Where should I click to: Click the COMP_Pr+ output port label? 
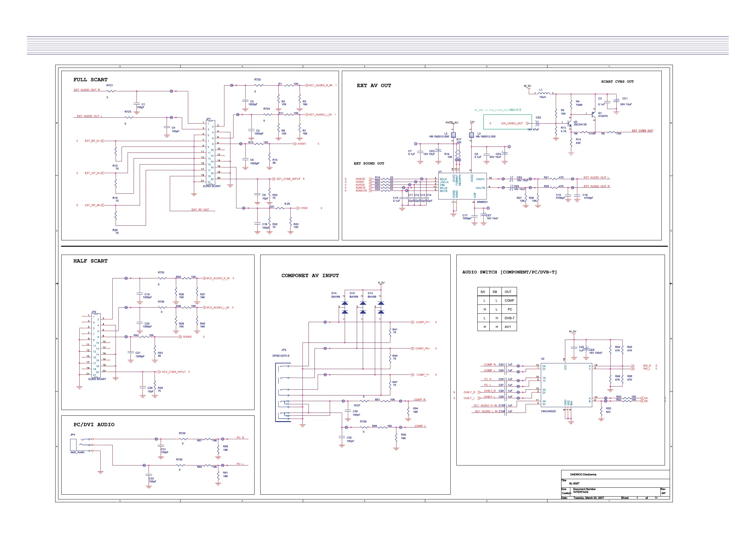pos(423,322)
